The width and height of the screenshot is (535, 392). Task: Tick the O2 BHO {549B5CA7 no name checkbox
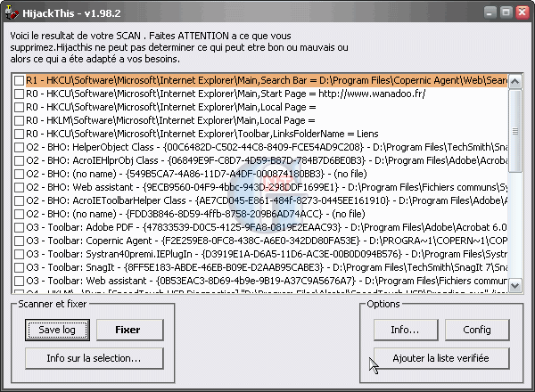click(x=19, y=174)
